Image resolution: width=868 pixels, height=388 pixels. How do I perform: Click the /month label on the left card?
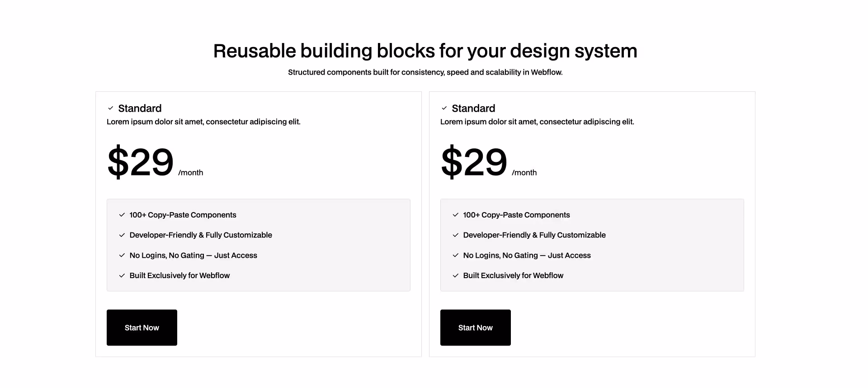(190, 172)
